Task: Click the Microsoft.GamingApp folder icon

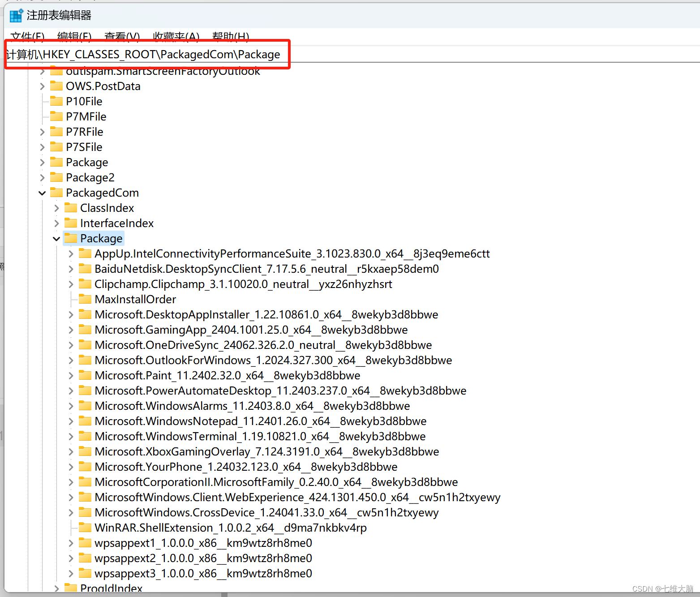Action: point(85,329)
